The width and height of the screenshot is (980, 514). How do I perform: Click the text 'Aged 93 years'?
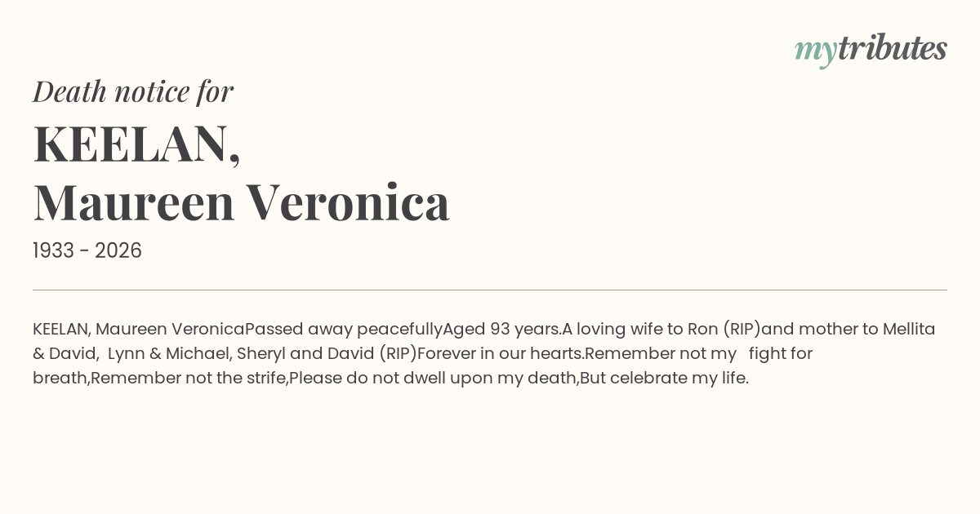point(501,330)
